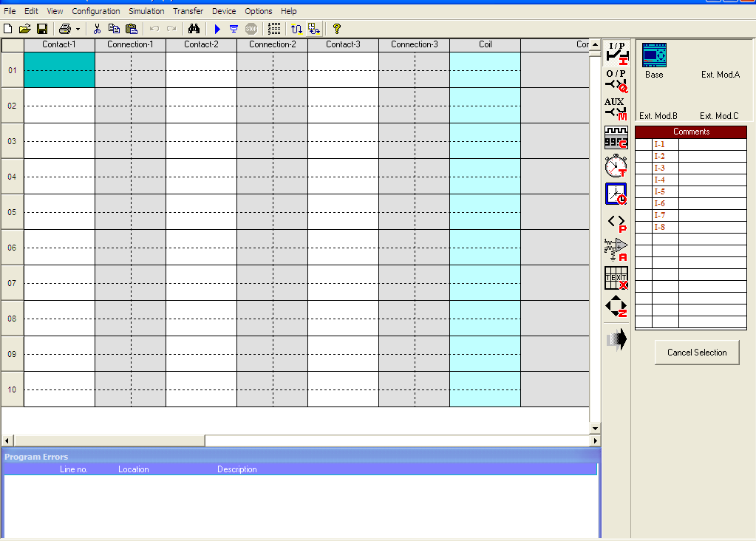Select the comparator P tool

coord(616,222)
